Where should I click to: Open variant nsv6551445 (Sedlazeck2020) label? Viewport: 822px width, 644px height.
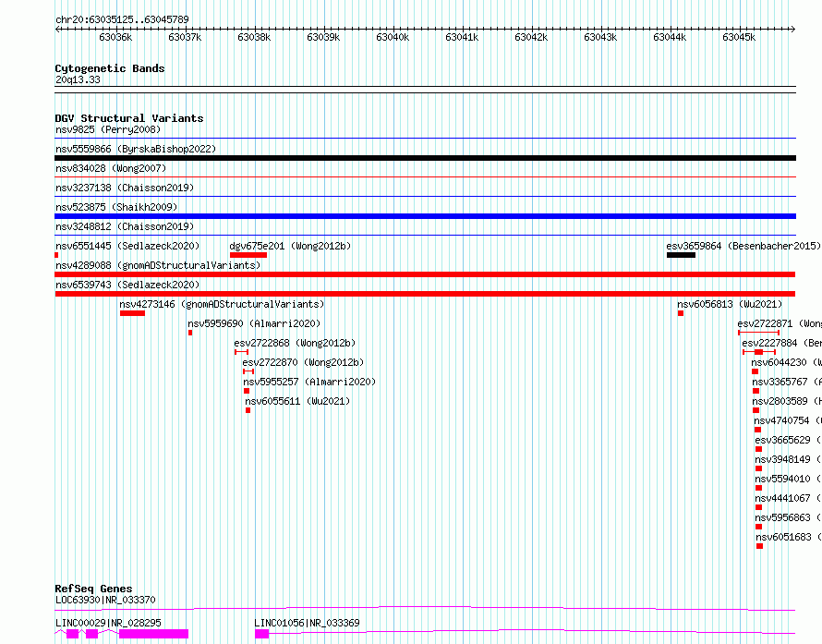(127, 246)
